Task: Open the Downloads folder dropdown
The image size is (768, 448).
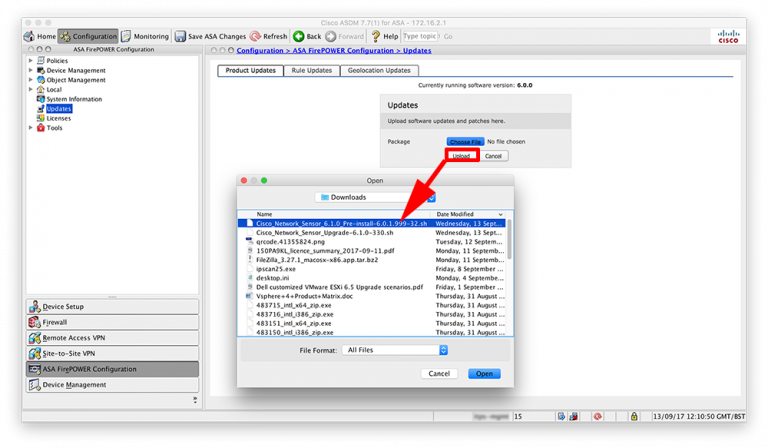Action: [x=375, y=197]
